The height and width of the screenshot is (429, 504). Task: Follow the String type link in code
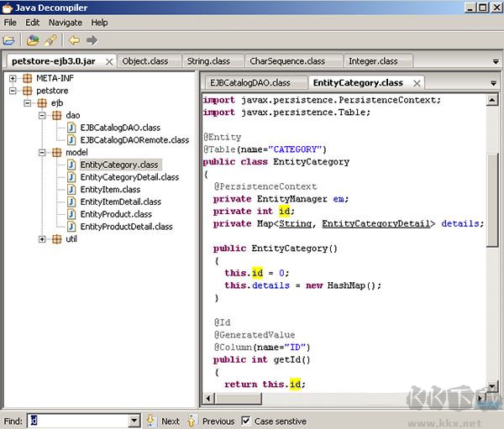point(295,223)
